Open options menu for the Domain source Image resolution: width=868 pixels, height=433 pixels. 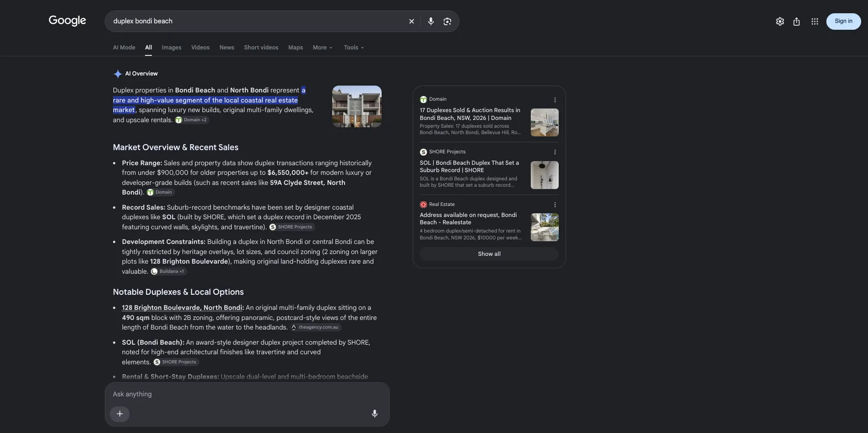555,100
